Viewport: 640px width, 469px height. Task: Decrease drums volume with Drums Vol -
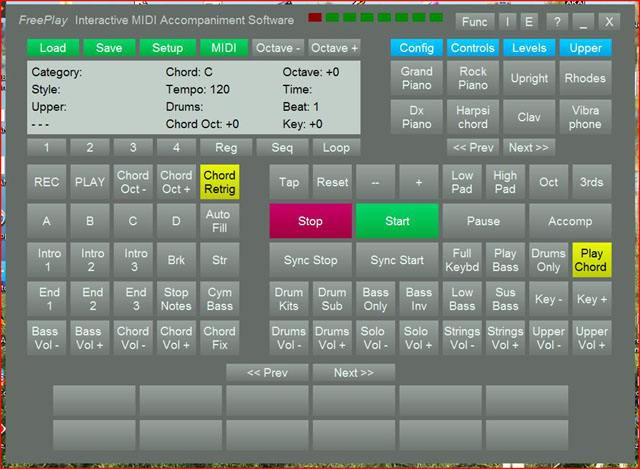(290, 338)
